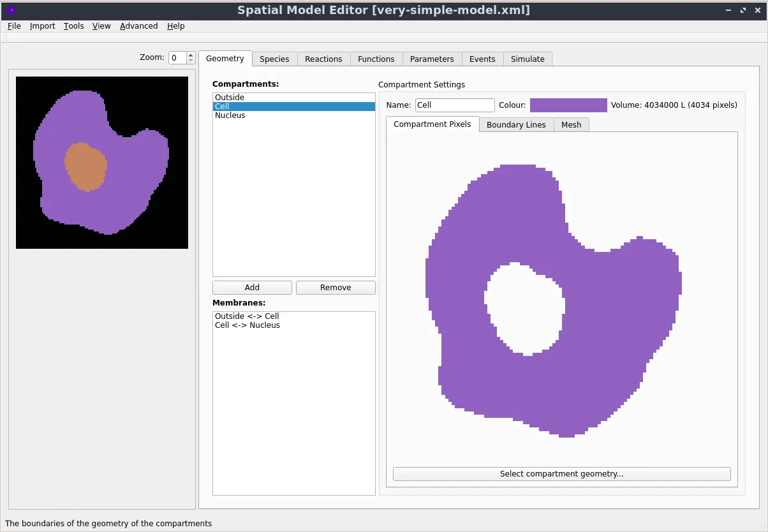Switch to the Geometry tab
Image resolution: width=768 pixels, height=532 pixels.
[x=225, y=58]
